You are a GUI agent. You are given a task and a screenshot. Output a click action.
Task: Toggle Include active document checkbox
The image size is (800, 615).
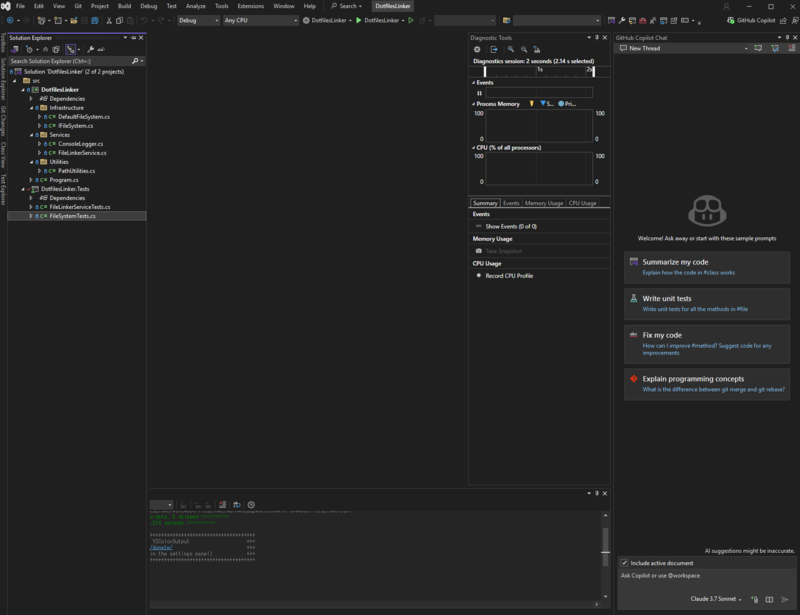pos(624,563)
